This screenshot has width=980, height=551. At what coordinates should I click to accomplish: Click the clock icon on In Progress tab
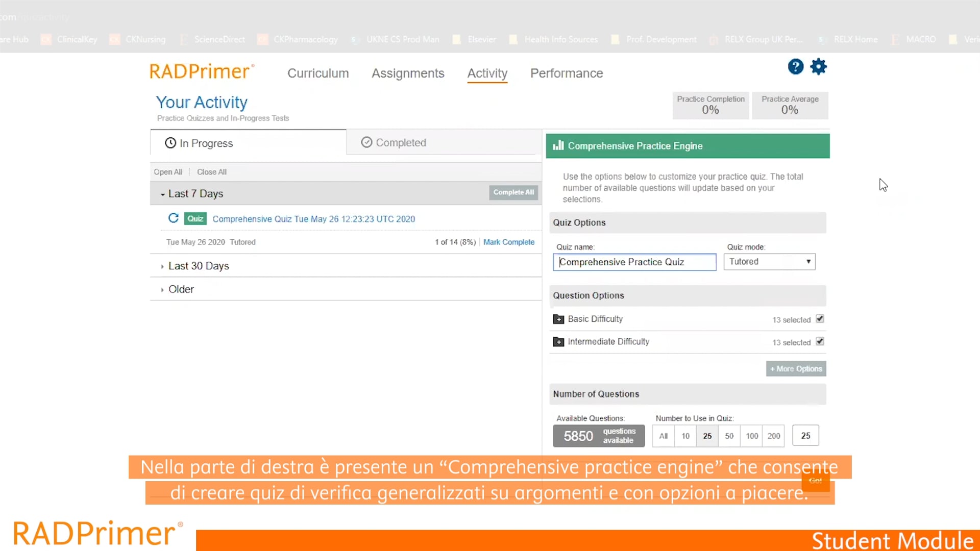click(x=170, y=143)
